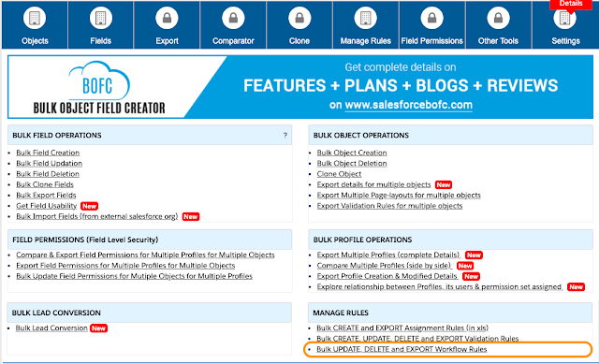599x364 pixels.
Task: Open Bulk UPDATE, DELETE and EXPORT Workflow Rules
Action: pos(402,349)
